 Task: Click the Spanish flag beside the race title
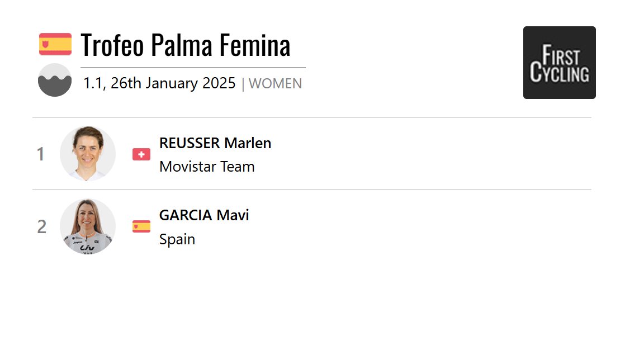pos(55,44)
